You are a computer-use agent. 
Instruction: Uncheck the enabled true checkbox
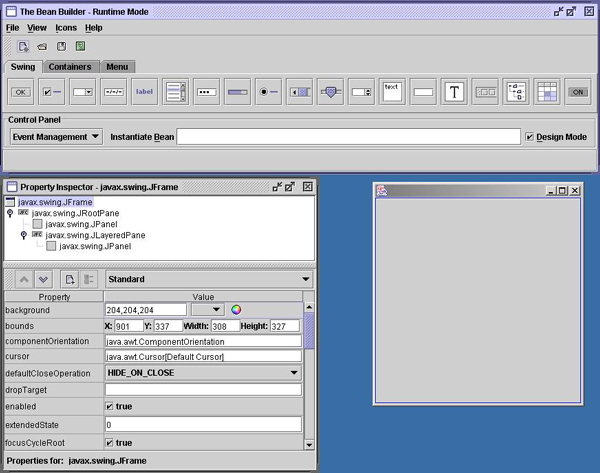click(x=109, y=406)
